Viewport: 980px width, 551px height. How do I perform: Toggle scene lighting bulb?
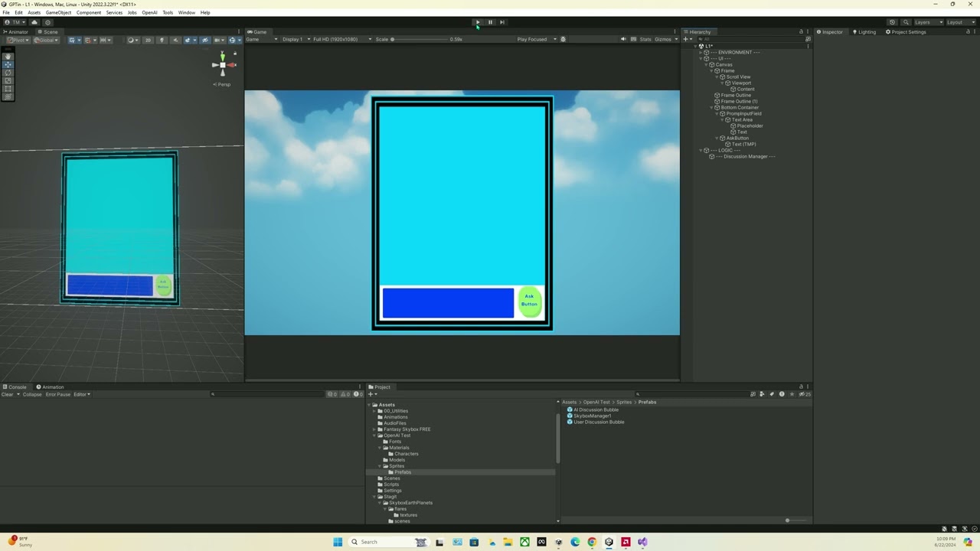pyautogui.click(x=162, y=40)
